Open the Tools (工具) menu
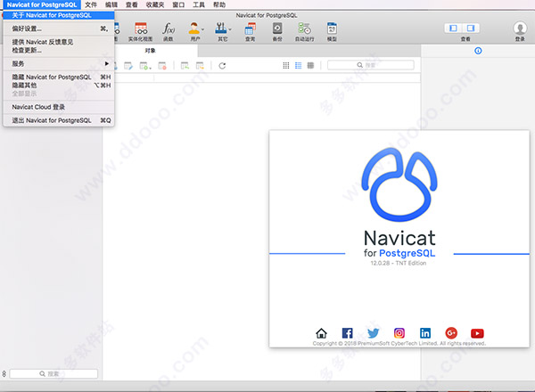This screenshot has width=535, height=392. 199,4
